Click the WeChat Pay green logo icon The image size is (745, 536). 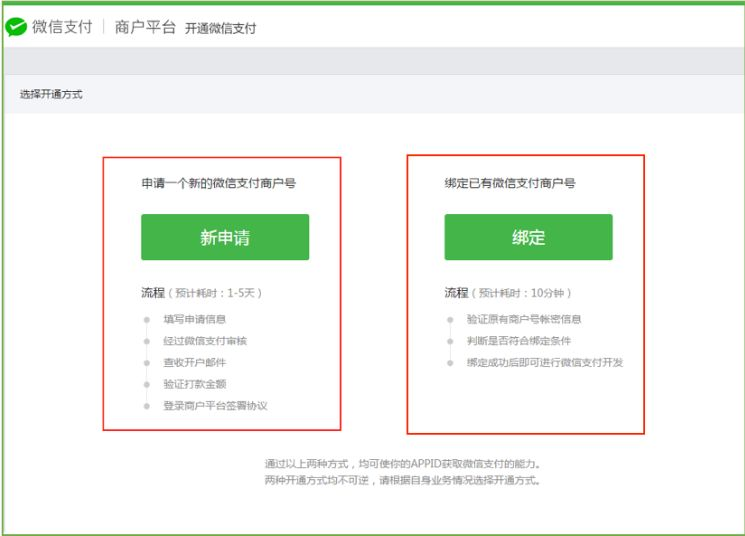tap(16, 27)
